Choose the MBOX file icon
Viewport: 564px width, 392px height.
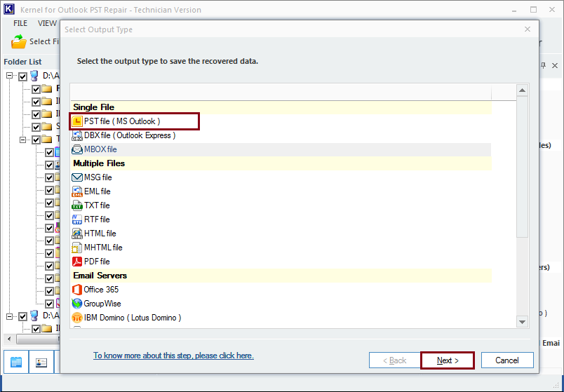[x=77, y=149]
